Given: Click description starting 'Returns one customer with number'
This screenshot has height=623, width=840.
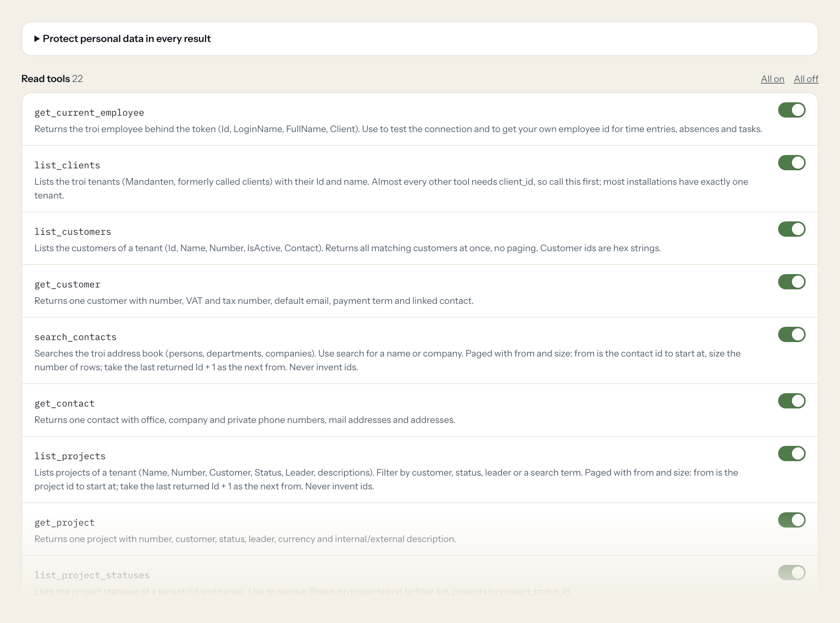Looking at the screenshot, I should [x=254, y=301].
